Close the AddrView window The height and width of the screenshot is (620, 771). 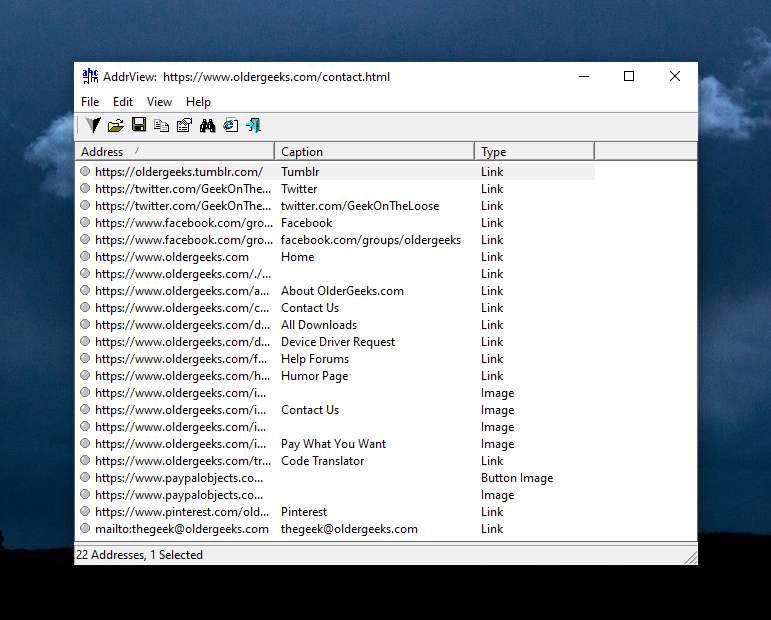(x=675, y=76)
